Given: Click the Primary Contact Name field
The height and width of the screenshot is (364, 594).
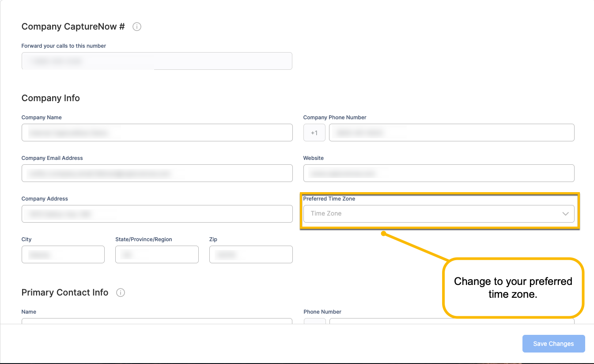Looking at the screenshot, I should coord(157,321).
